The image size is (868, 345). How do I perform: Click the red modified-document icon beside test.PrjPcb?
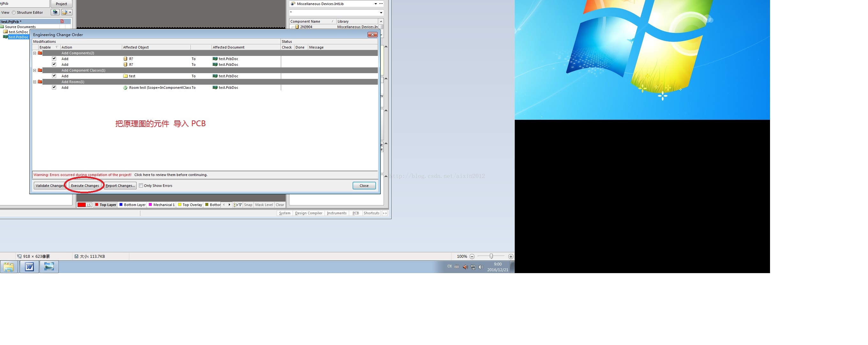pos(62,21)
